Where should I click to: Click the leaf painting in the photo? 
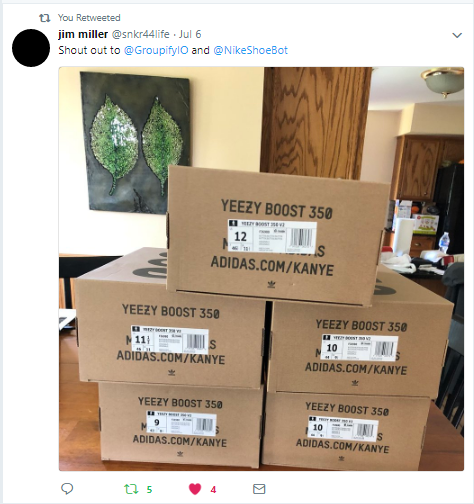pyautogui.click(x=136, y=142)
